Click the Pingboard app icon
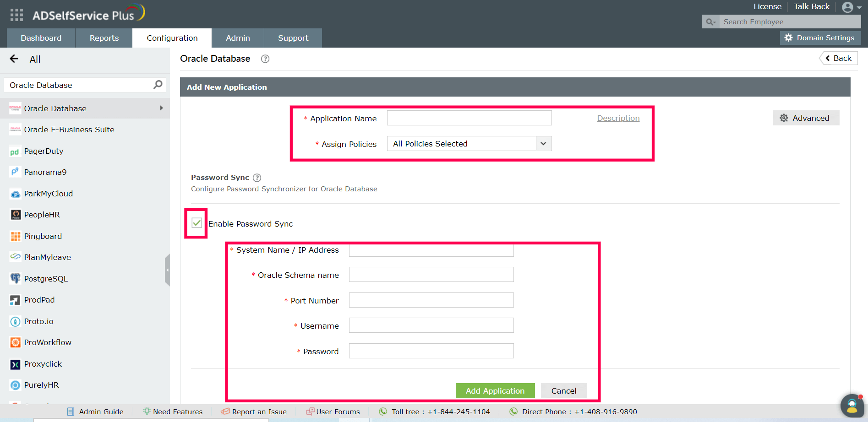This screenshot has width=868, height=422. (x=15, y=236)
